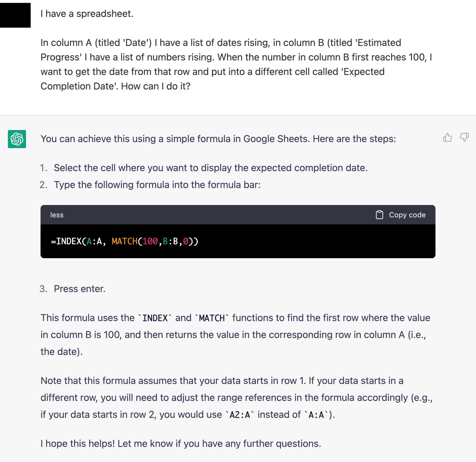Click the orange MATCH word in the formula
476x462 pixels.
point(125,241)
